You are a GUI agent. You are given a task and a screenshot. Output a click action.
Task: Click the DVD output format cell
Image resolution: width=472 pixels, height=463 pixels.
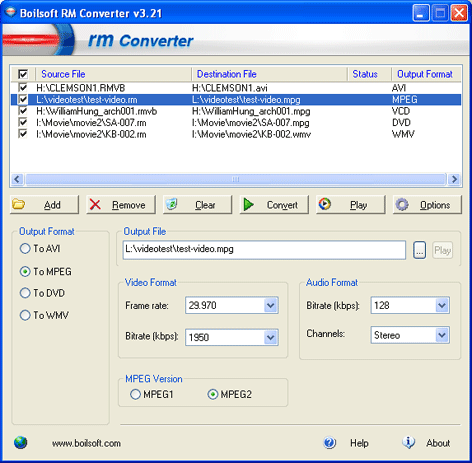coord(401,123)
